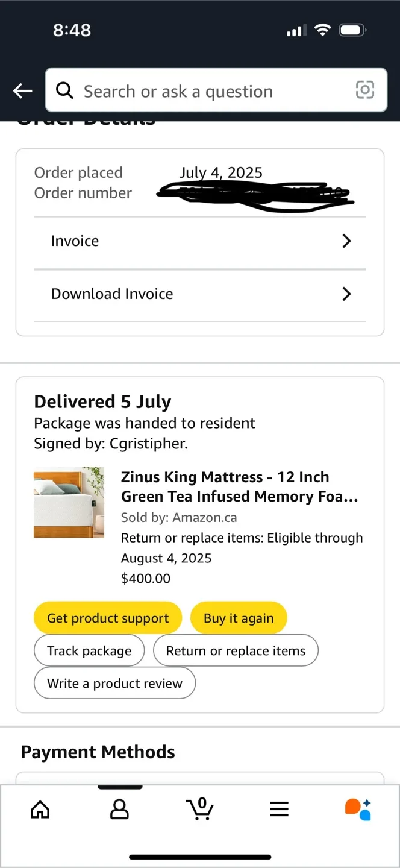Tap Write a product review
The height and width of the screenshot is (868, 400).
click(x=114, y=683)
